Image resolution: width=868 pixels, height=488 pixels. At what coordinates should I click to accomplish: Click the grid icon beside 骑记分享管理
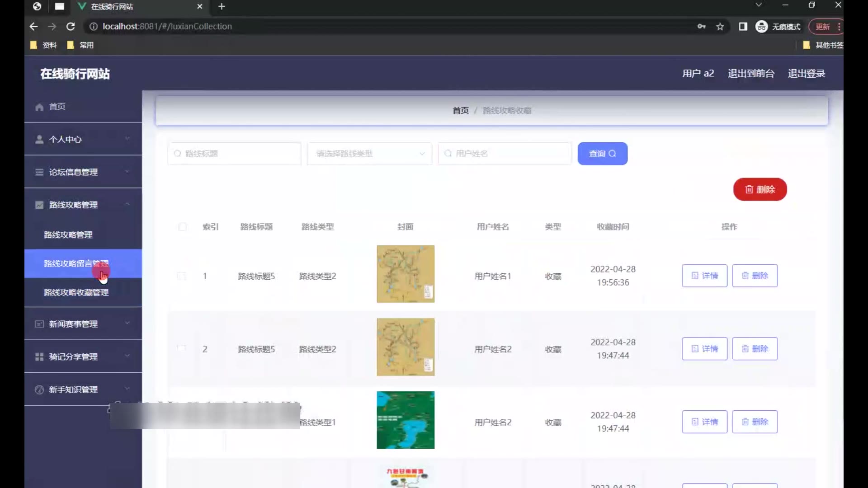39,357
